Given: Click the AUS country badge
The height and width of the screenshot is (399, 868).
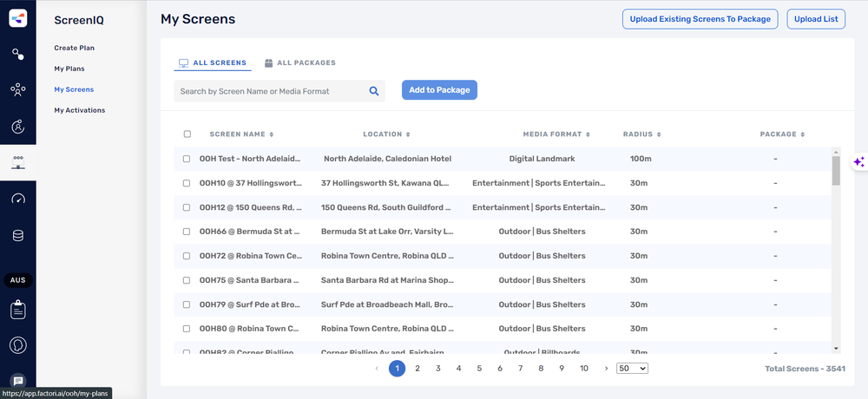Looking at the screenshot, I should (x=17, y=280).
